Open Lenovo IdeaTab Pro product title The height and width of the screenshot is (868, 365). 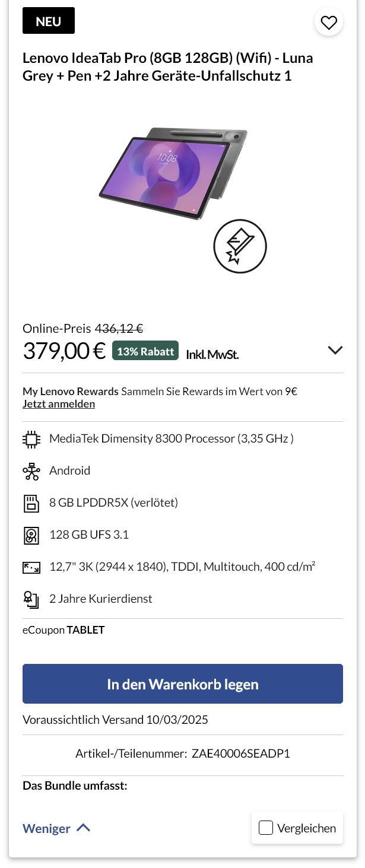coord(167,67)
